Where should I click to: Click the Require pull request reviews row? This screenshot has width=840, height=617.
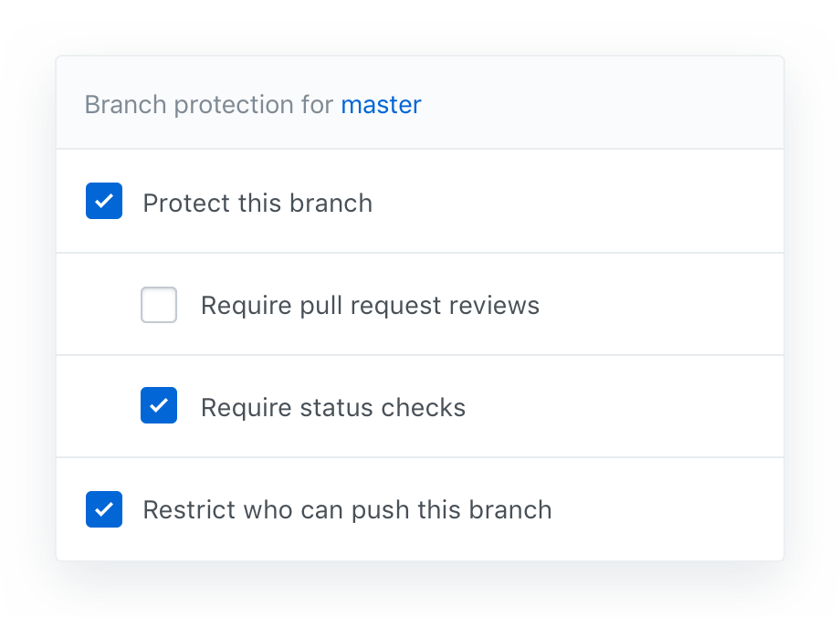(420, 305)
